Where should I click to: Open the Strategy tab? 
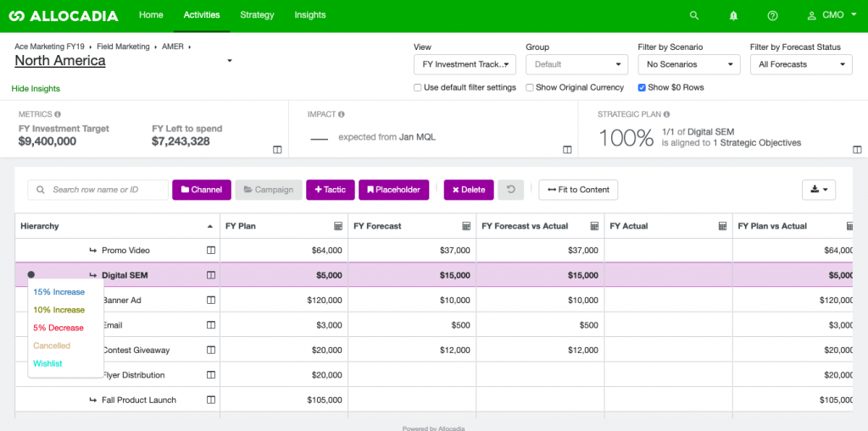pyautogui.click(x=257, y=15)
